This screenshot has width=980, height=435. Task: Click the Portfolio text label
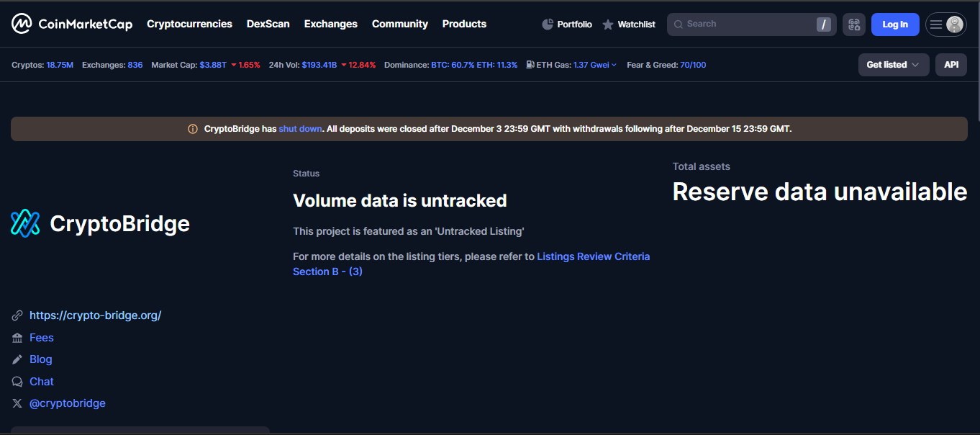click(x=575, y=24)
